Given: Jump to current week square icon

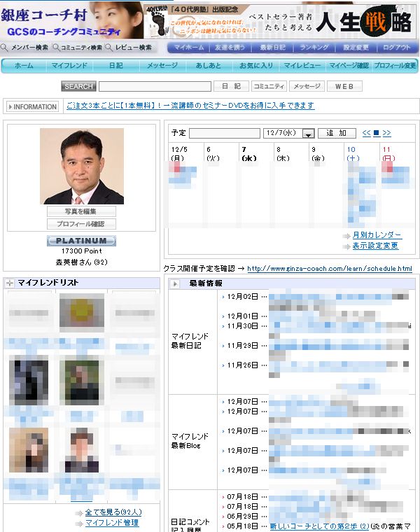Looking at the screenshot, I should [x=376, y=133].
